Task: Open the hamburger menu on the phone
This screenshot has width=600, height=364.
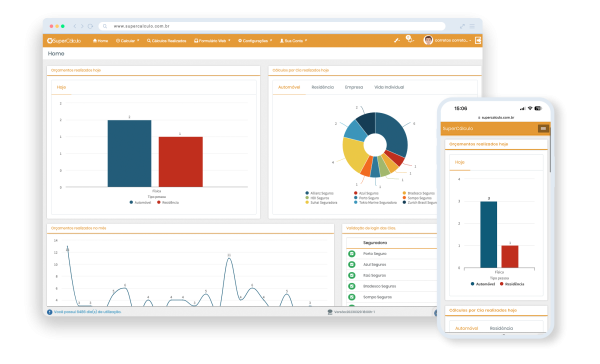Action: point(543,129)
